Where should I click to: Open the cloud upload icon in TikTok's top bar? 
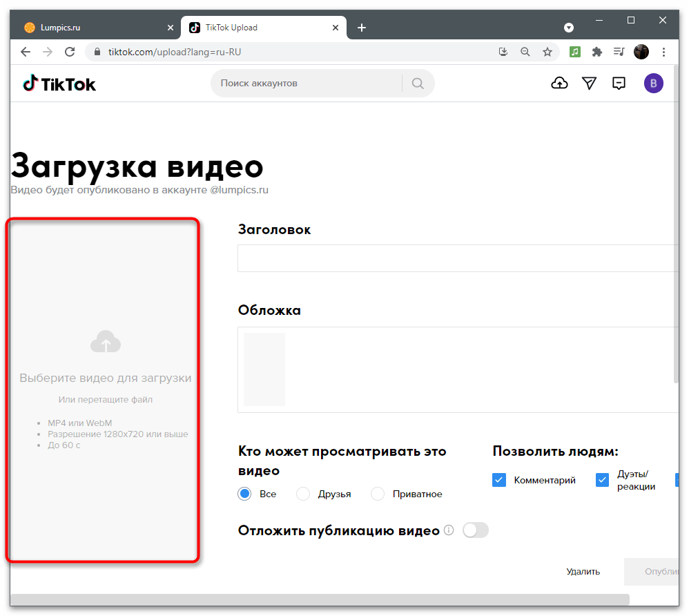pyautogui.click(x=559, y=83)
